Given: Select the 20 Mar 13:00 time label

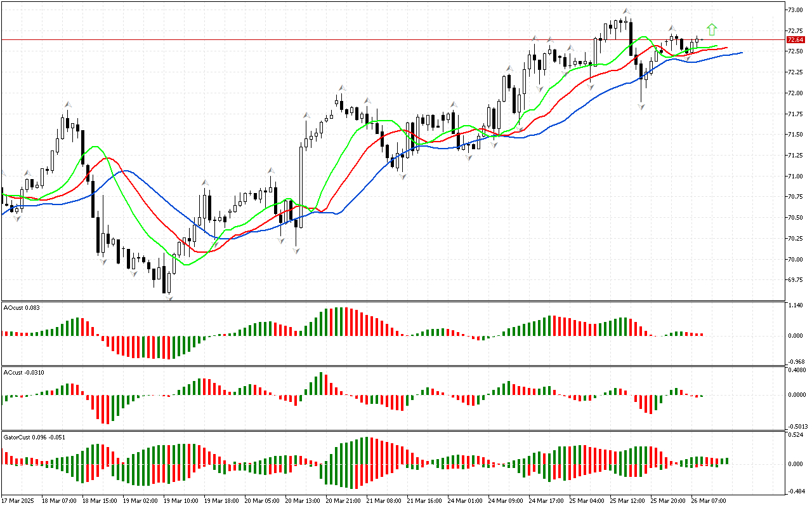Looking at the screenshot, I should point(303,501).
